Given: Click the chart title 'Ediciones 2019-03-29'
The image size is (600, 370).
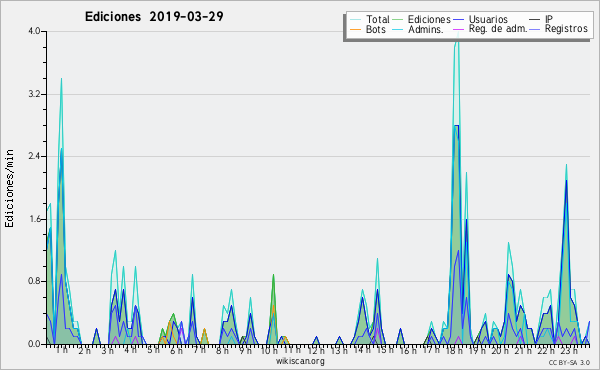Looking at the screenshot, I should [154, 17].
